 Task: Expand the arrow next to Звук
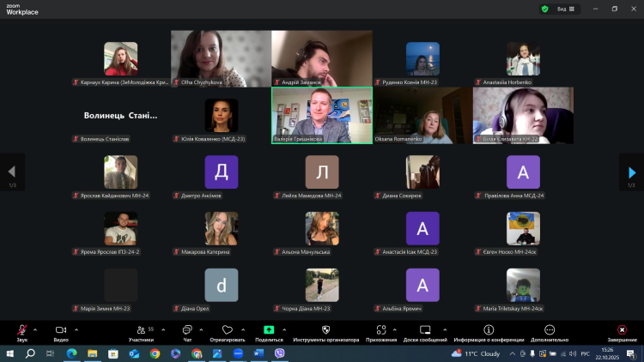(35, 329)
